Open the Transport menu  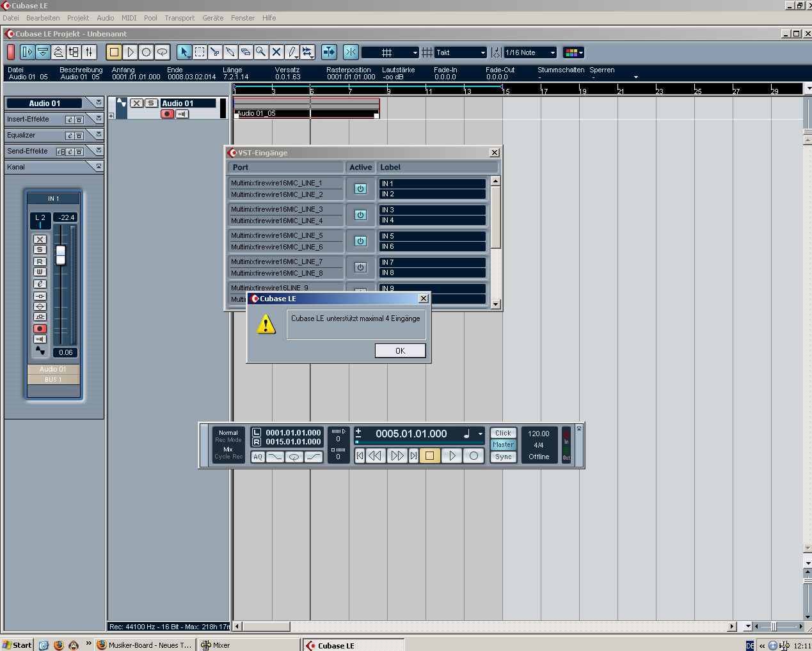(180, 18)
